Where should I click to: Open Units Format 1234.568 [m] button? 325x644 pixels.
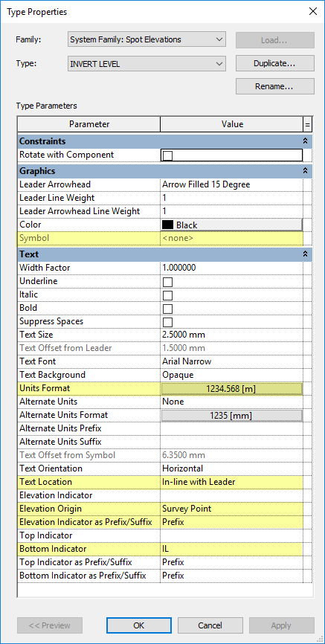[x=232, y=388]
